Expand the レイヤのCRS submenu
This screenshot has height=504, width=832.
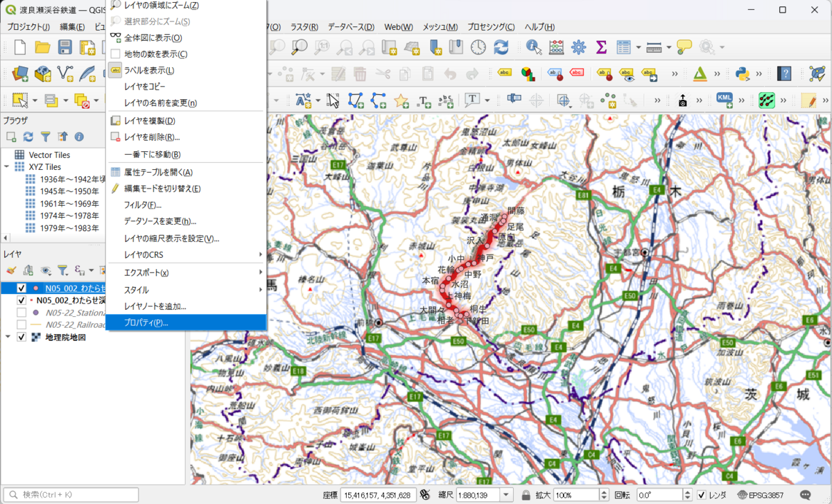click(x=185, y=255)
